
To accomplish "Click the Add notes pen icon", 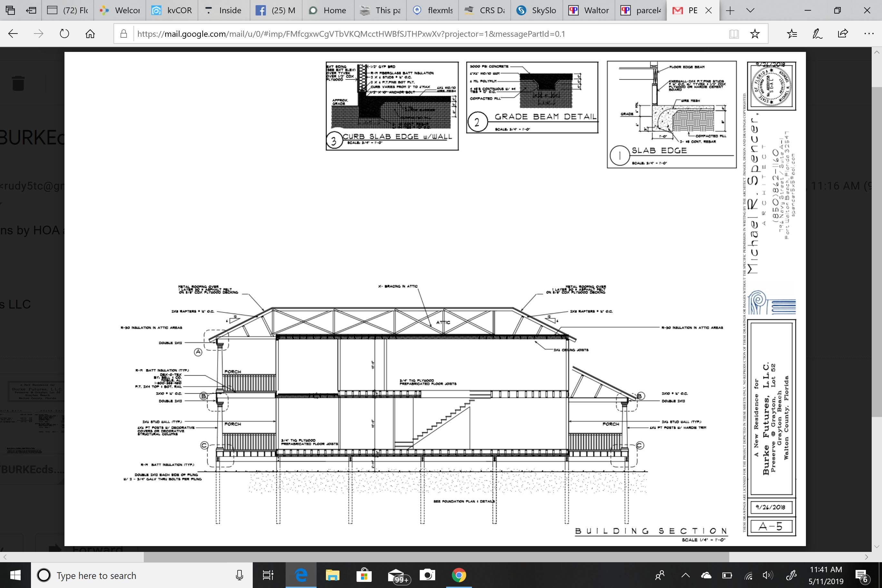I will tap(817, 34).
